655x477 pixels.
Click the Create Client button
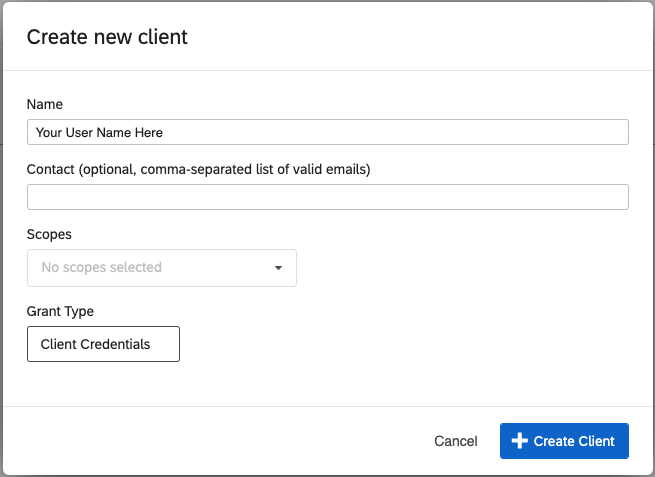pyautogui.click(x=564, y=441)
